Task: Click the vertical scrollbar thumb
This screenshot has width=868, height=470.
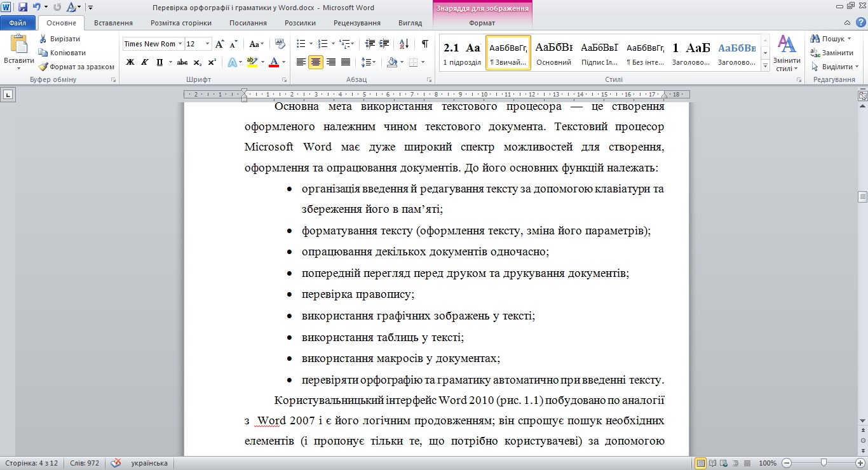Action: 862,197
